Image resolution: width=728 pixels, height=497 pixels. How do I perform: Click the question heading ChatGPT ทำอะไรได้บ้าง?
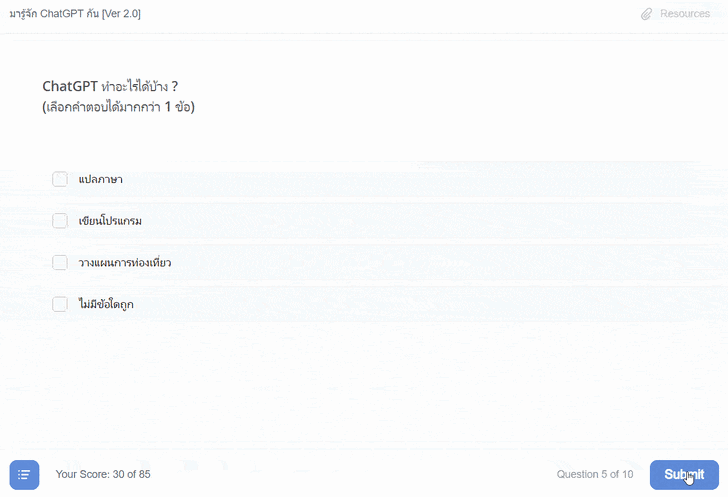[x=110, y=86]
